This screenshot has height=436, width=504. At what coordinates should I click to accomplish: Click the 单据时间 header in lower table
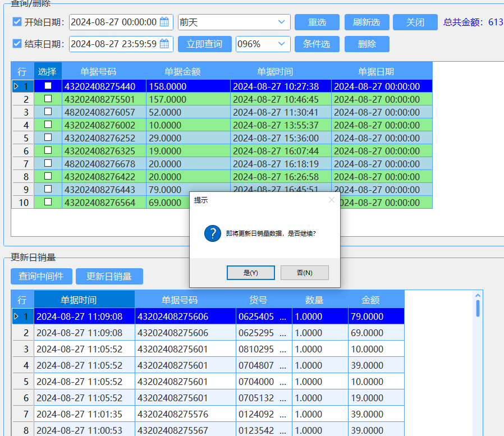click(84, 300)
